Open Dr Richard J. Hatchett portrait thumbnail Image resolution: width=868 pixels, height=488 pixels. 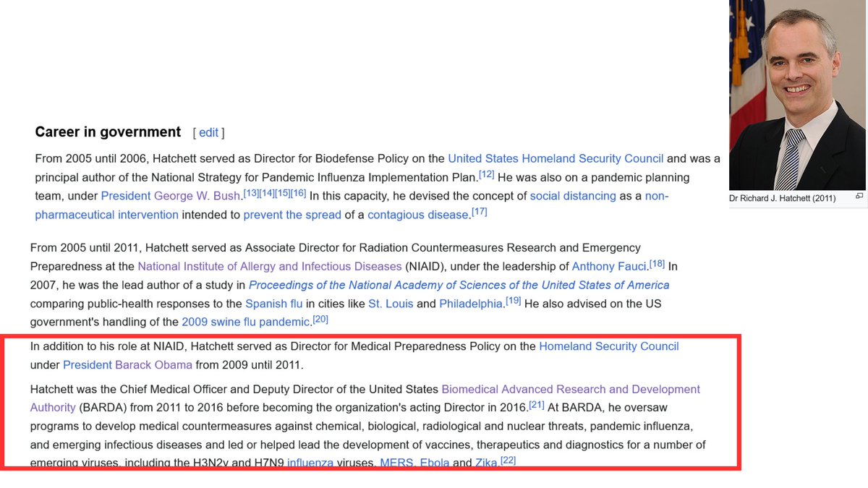tap(797, 95)
